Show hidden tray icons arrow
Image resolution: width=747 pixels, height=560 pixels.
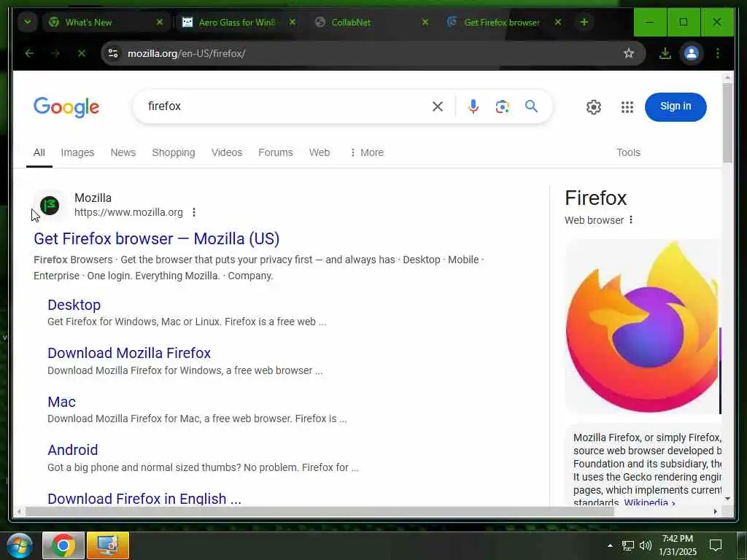[x=610, y=545]
